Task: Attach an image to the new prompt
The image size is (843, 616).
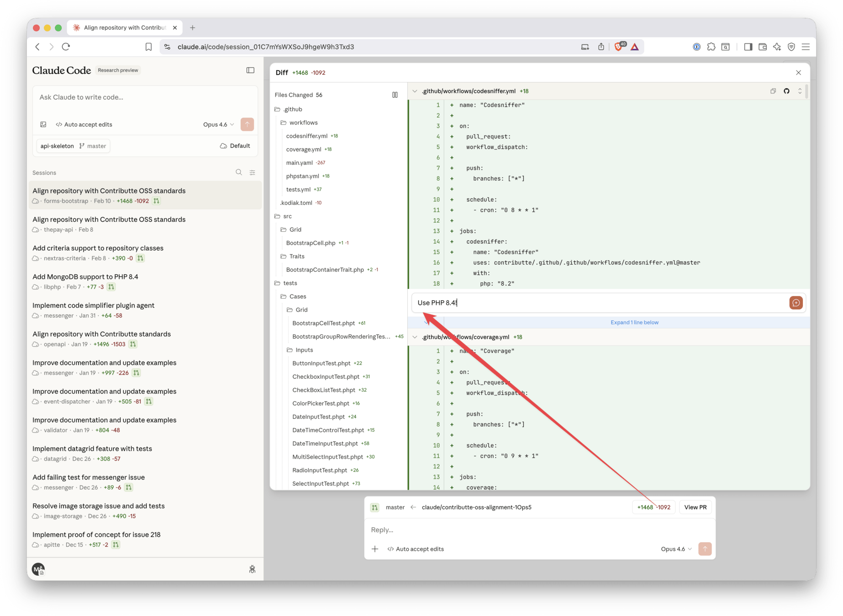Action: click(x=43, y=125)
